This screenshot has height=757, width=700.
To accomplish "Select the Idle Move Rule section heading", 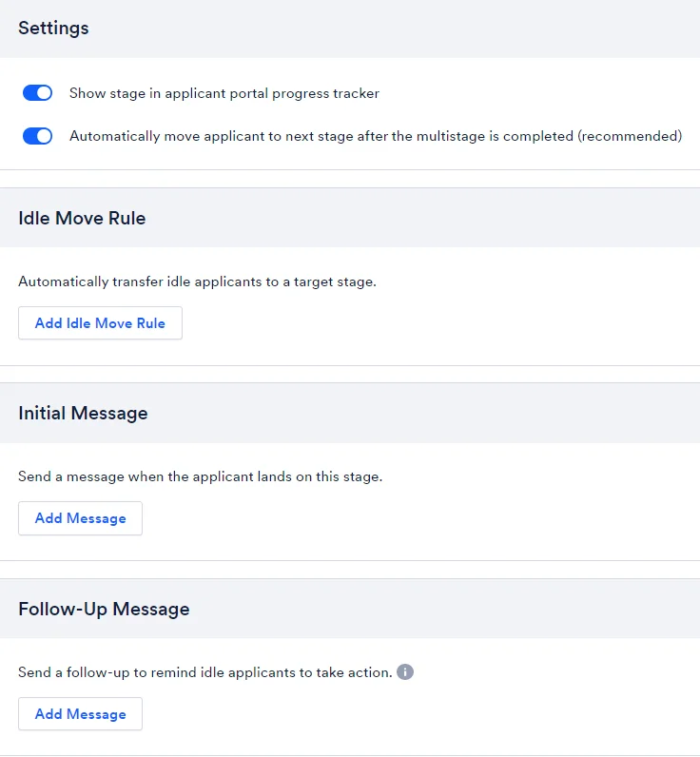I will click(82, 218).
